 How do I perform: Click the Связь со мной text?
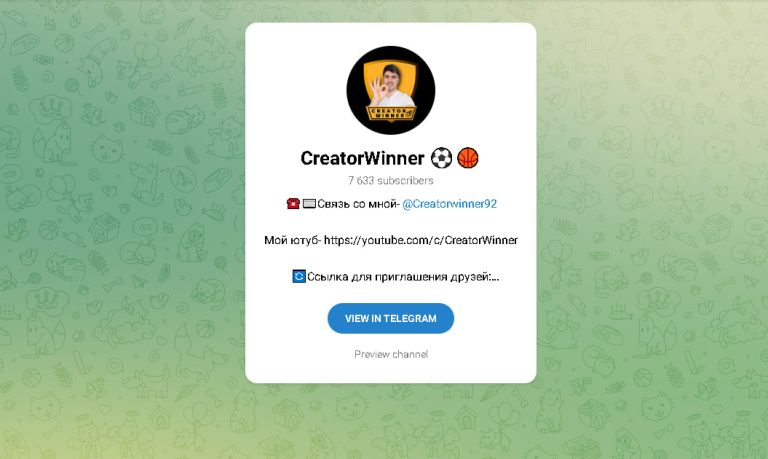[x=359, y=204]
